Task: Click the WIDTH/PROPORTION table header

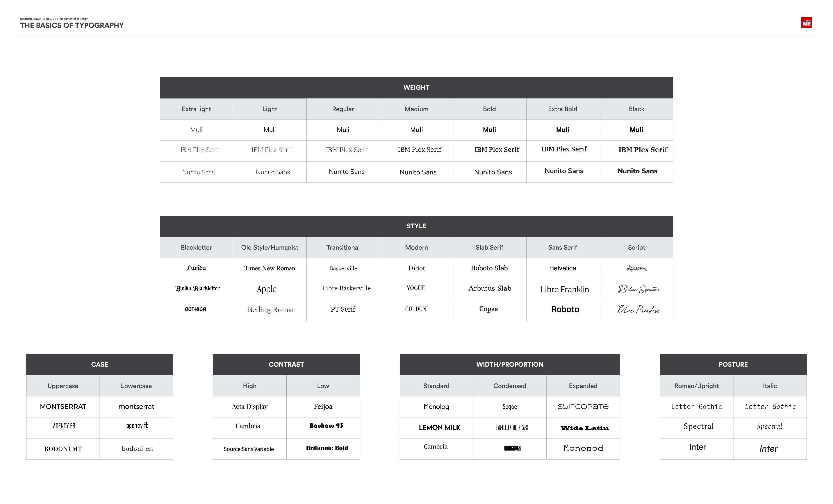Action: 509,365
